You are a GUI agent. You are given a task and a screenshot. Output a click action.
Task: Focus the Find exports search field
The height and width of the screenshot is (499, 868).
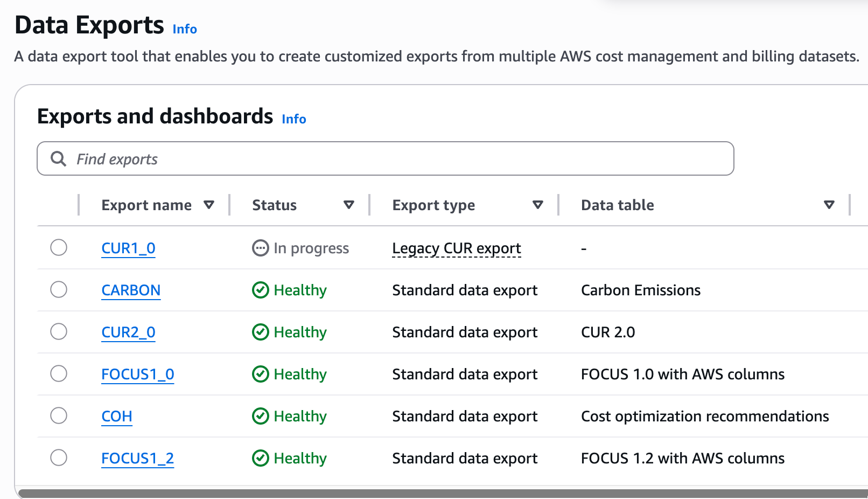coord(386,158)
